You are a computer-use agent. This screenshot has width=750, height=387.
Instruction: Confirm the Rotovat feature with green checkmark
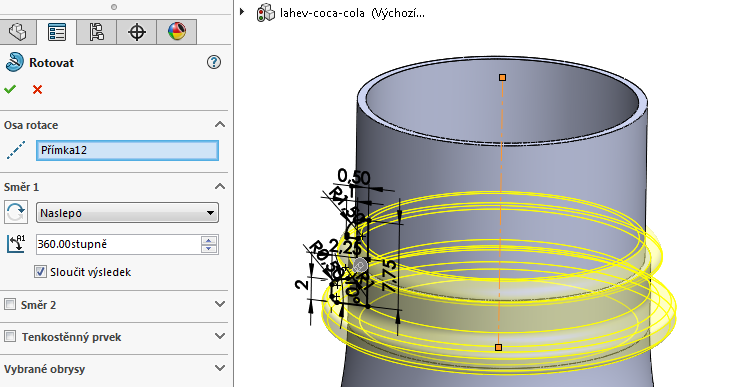point(10,89)
